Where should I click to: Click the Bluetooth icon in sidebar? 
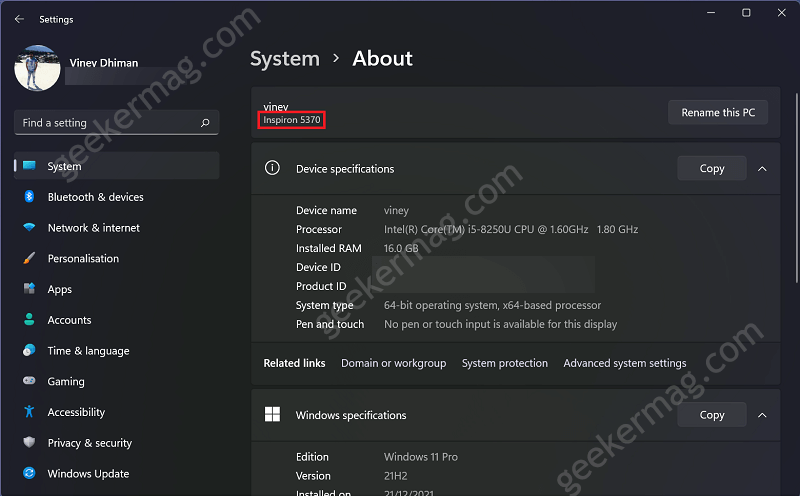coord(29,196)
